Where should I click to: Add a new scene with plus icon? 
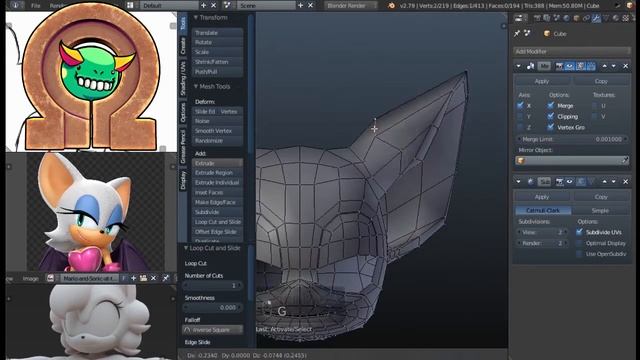(300, 5)
